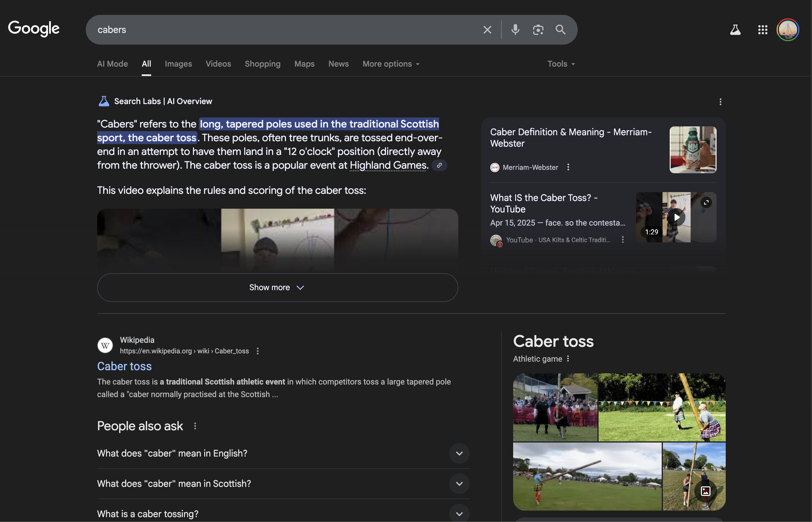
Task: Click the YouTube channel favicon
Action: click(496, 240)
